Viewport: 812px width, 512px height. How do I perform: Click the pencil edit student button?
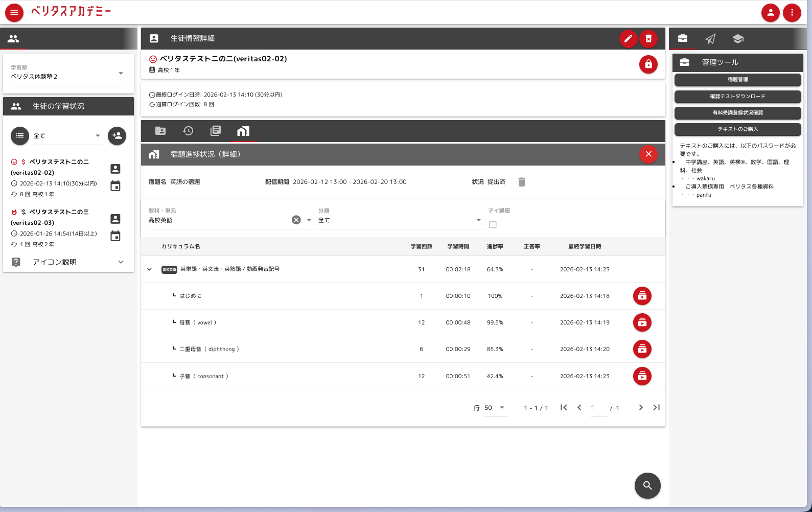click(628, 38)
